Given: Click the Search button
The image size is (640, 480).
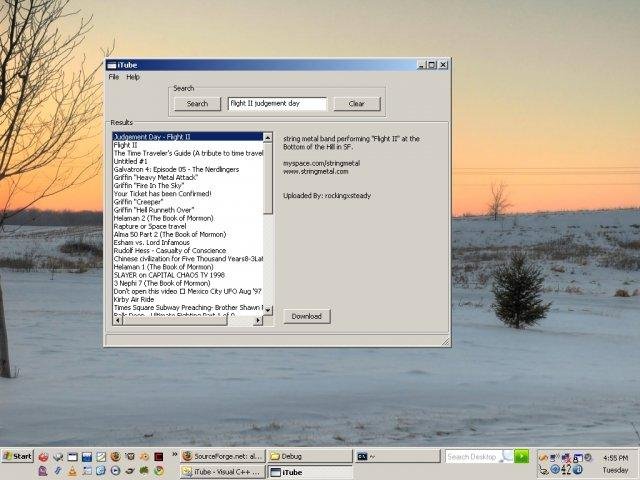Looking at the screenshot, I should coord(198,104).
